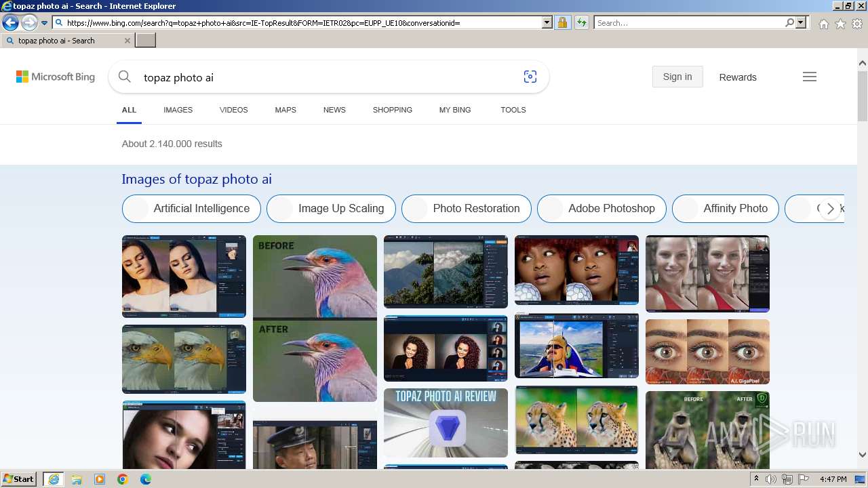Click the security lock icon
The height and width of the screenshot is (488, 868).
(562, 22)
